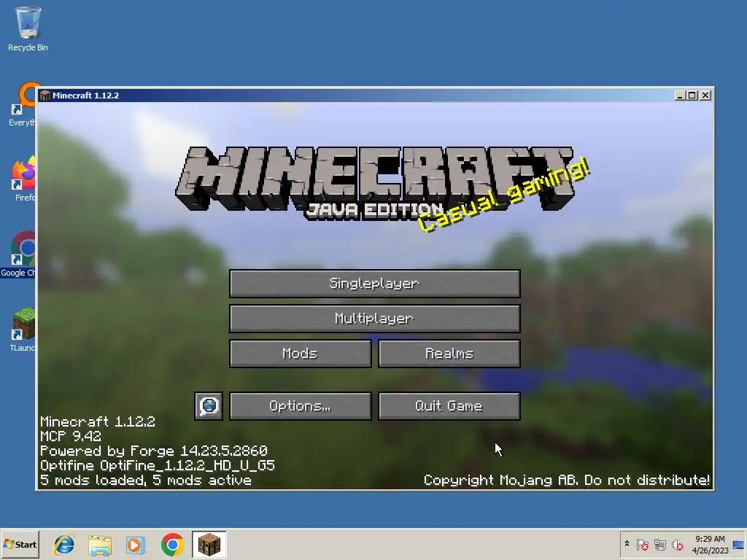
Task: Close the Minecraft 1.12.2 window
Action: pos(705,96)
